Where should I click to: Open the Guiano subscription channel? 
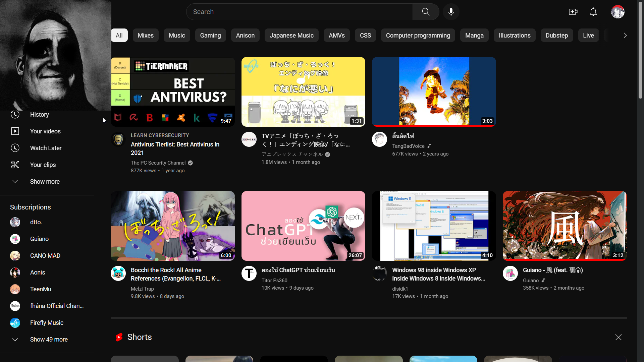39,239
